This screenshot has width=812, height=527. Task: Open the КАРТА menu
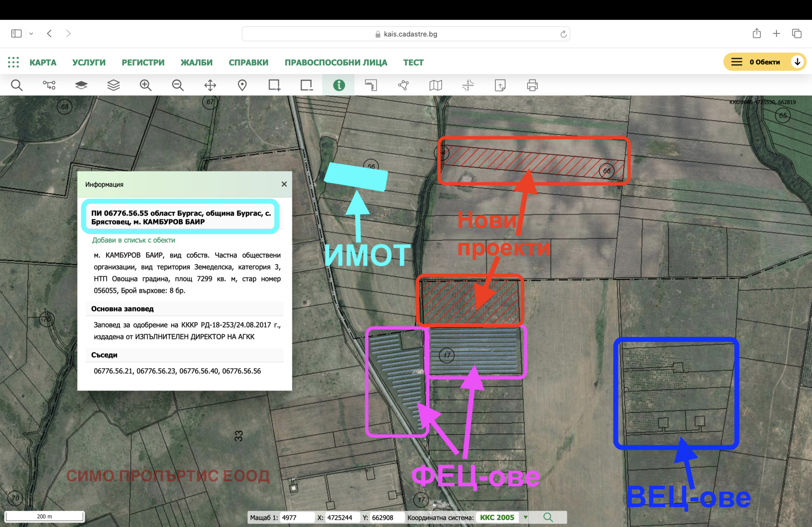pyautogui.click(x=43, y=62)
